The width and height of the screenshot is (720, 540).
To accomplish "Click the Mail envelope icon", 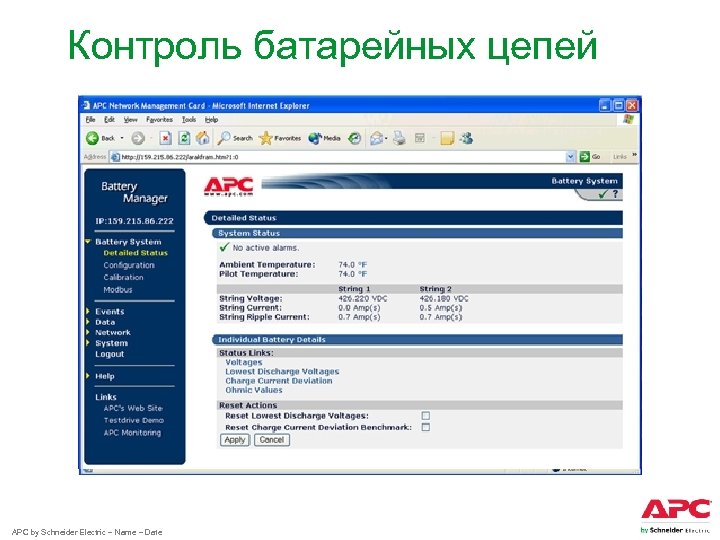I will 377,138.
